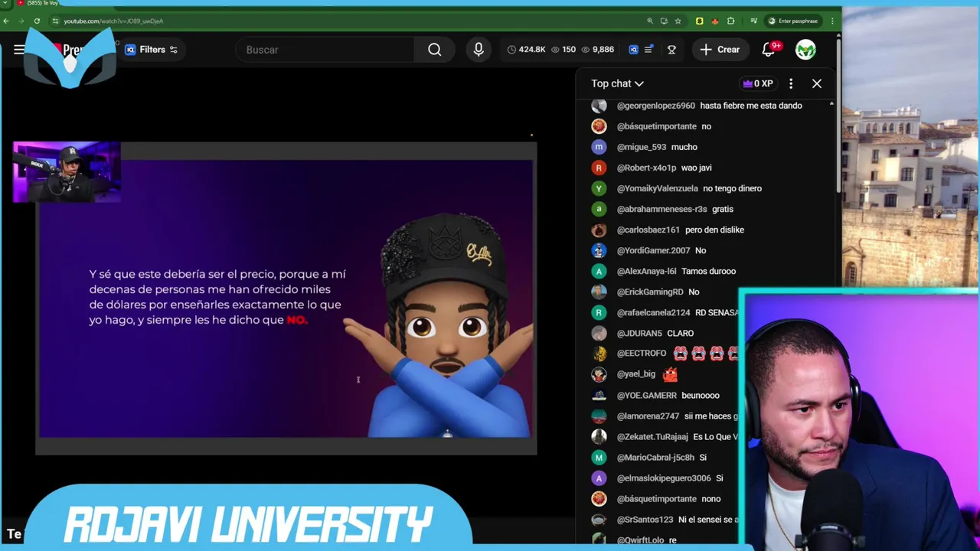
Task: Expand the Top chat dropdown
Action: coord(617,83)
